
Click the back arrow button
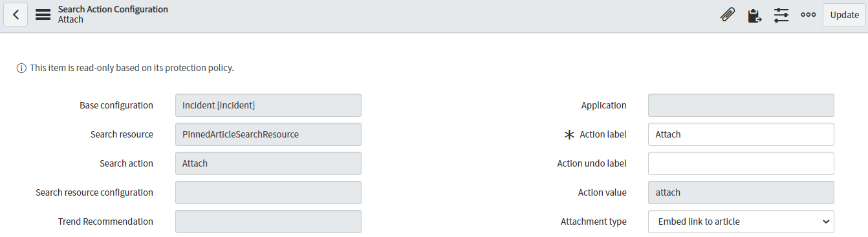tap(16, 15)
